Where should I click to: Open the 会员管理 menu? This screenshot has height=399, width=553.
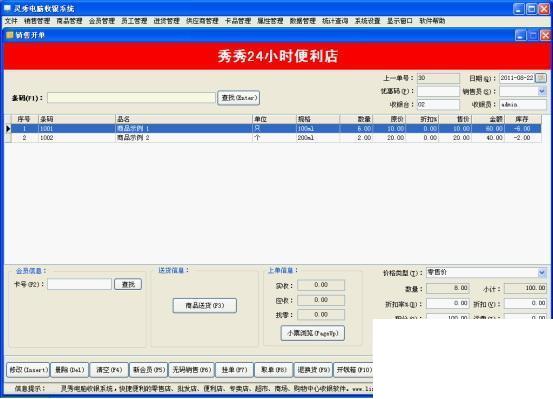point(102,21)
